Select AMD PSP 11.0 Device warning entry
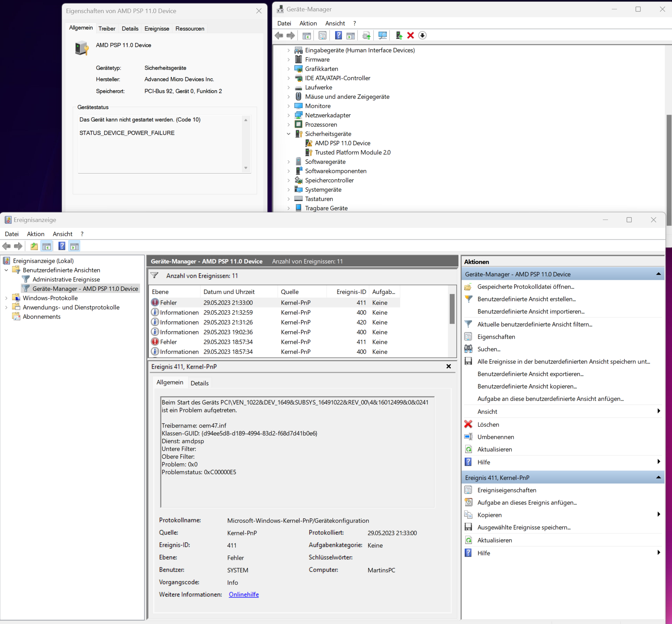The image size is (672, 624). click(x=342, y=143)
